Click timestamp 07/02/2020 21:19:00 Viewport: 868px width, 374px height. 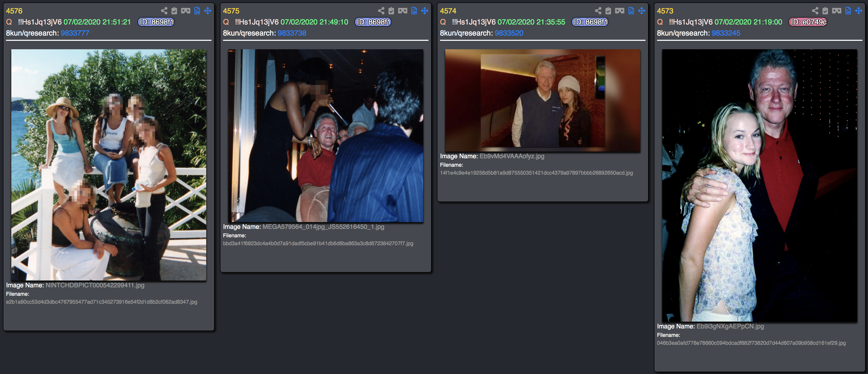(748, 22)
